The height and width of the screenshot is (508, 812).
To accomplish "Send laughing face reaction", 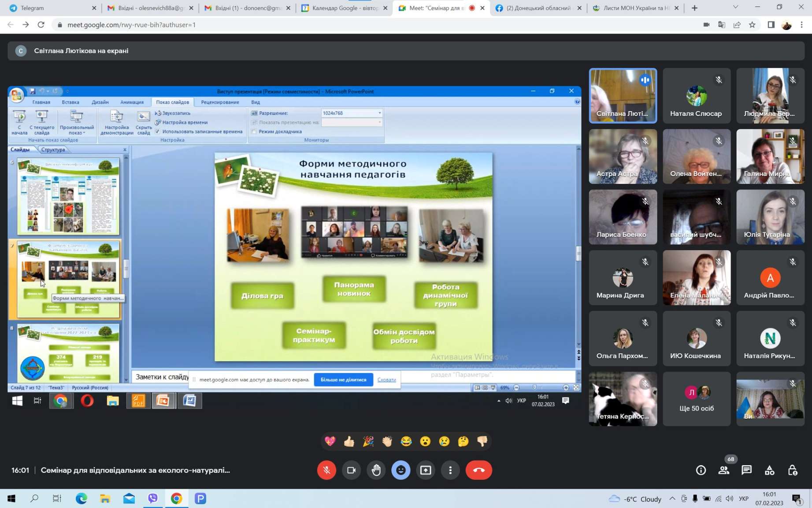I will click(406, 441).
